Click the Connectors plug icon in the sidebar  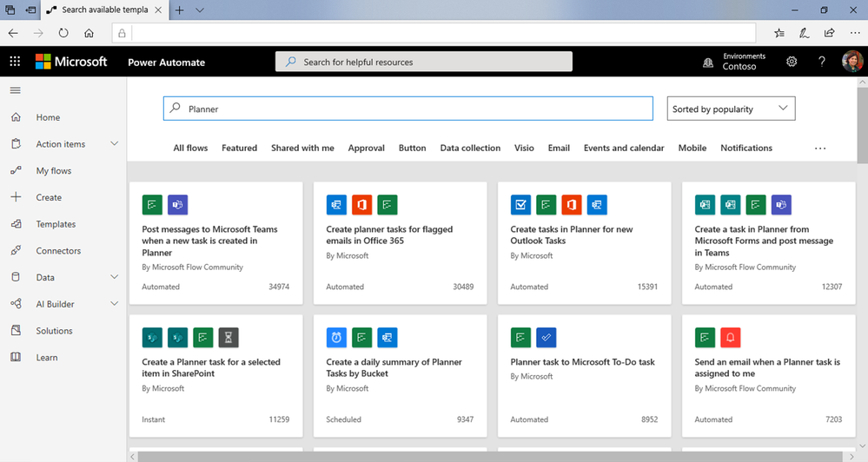coord(16,251)
